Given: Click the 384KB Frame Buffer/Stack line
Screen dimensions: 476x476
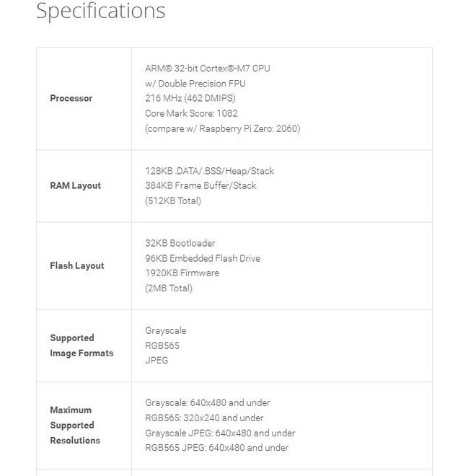Looking at the screenshot, I should pyautogui.click(x=200, y=185).
